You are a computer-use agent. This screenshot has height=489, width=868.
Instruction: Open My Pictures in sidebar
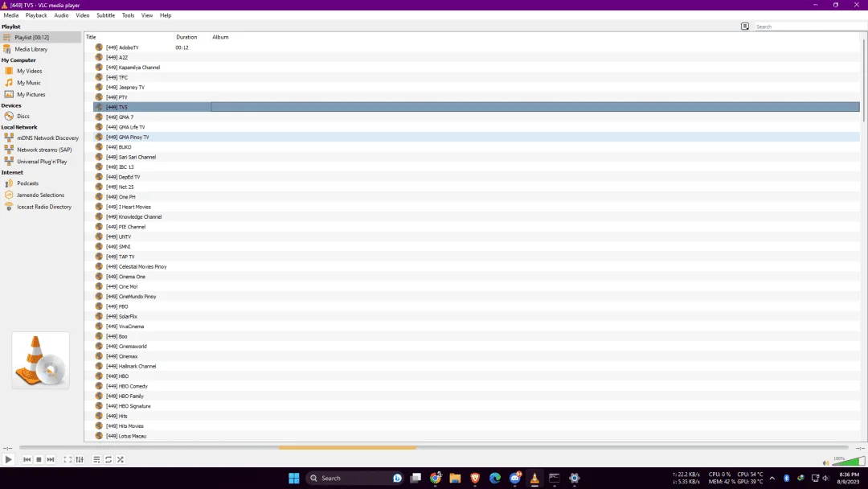click(x=41, y=95)
